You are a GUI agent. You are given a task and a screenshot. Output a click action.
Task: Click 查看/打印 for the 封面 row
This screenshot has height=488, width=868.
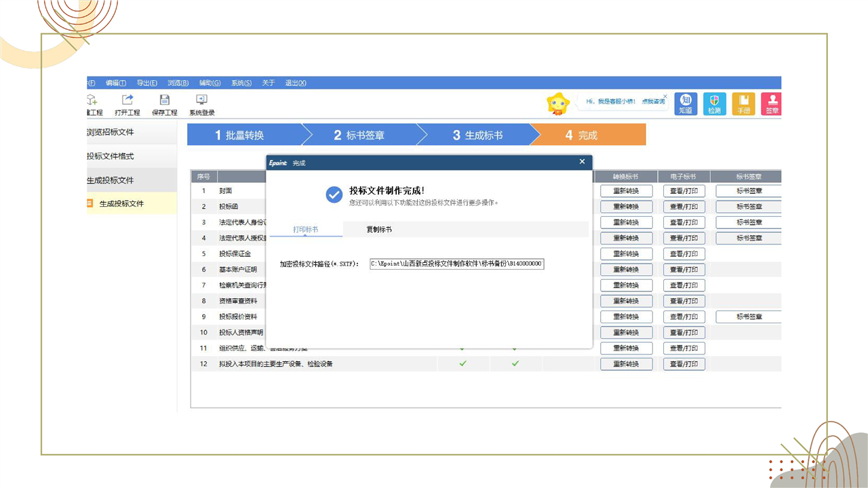pyautogui.click(x=684, y=191)
